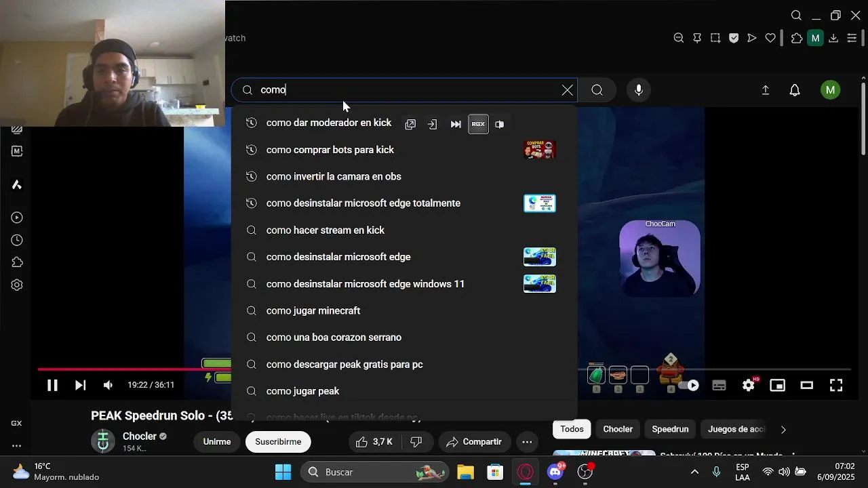Screen dimensions: 868x488
Task: Open the snapshot capture tool in toolbar
Action: coord(715,38)
